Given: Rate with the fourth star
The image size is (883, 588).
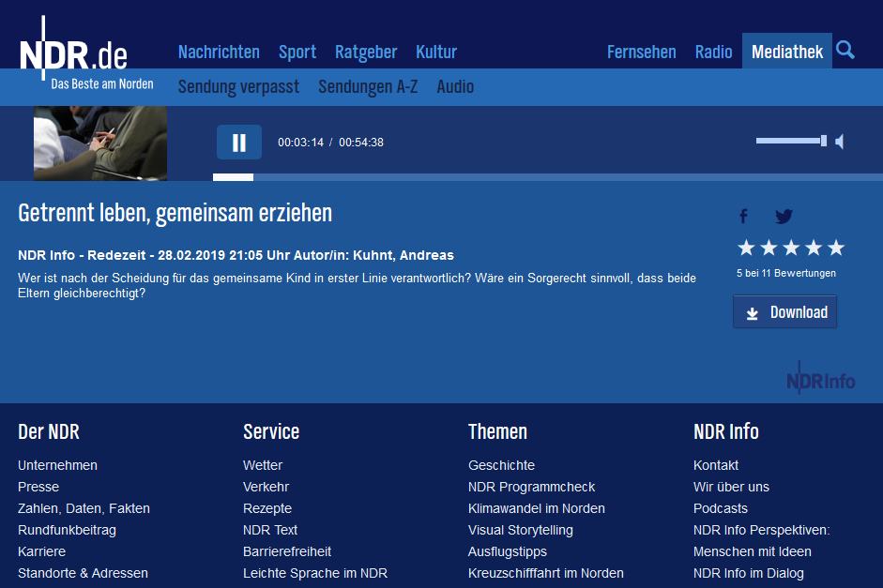Looking at the screenshot, I should pos(814,247).
